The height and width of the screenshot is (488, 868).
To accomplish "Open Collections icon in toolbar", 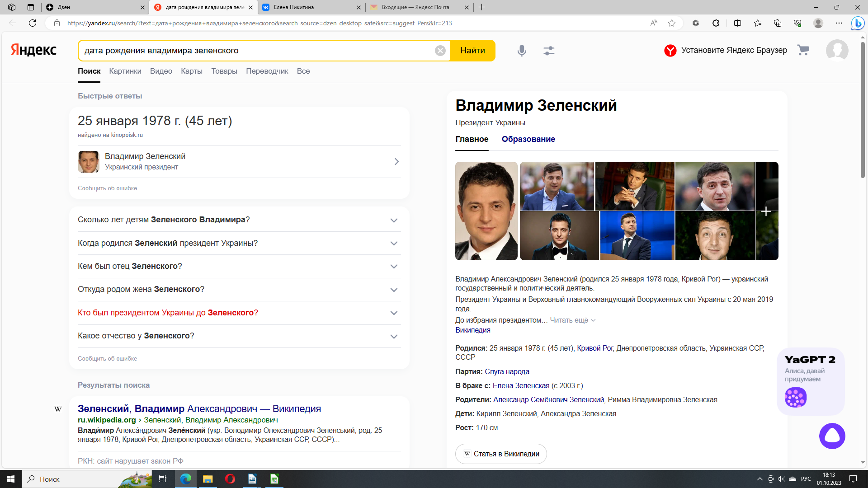I will tap(778, 23).
